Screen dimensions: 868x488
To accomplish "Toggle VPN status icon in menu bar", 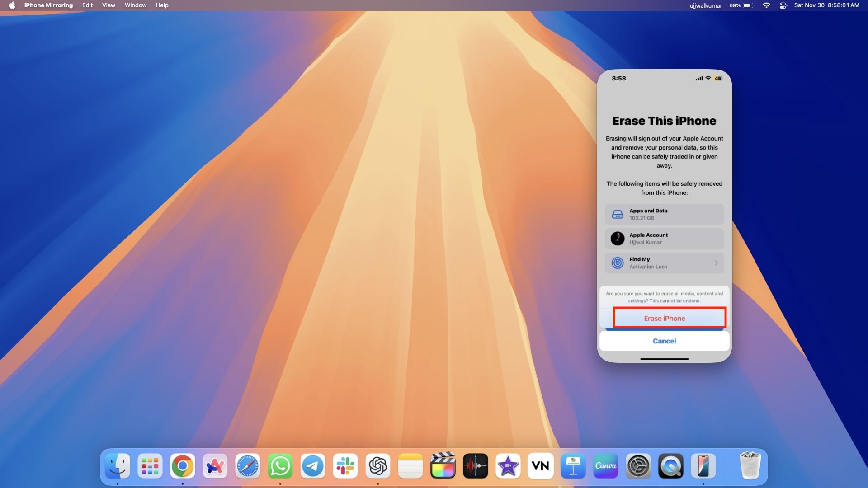I will click(x=779, y=5).
